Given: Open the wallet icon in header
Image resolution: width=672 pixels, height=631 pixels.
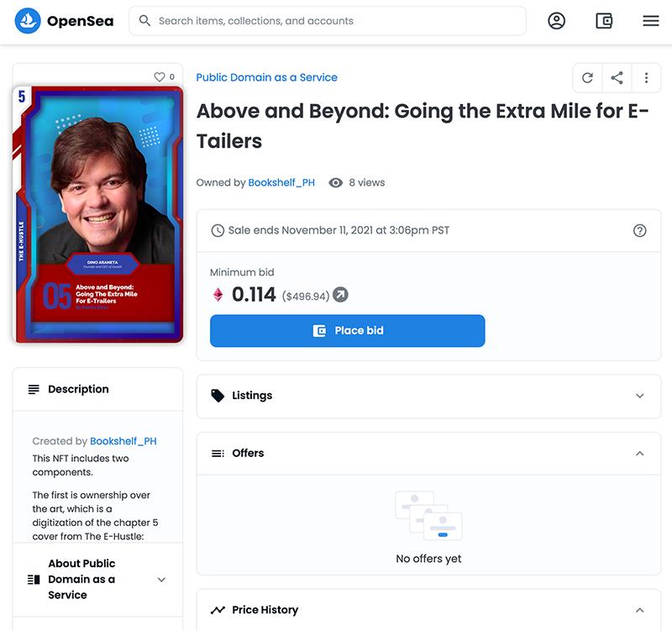Looking at the screenshot, I should tap(604, 21).
